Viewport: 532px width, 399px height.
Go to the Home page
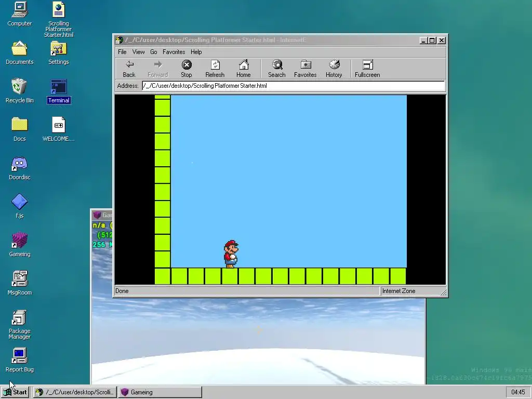click(243, 69)
